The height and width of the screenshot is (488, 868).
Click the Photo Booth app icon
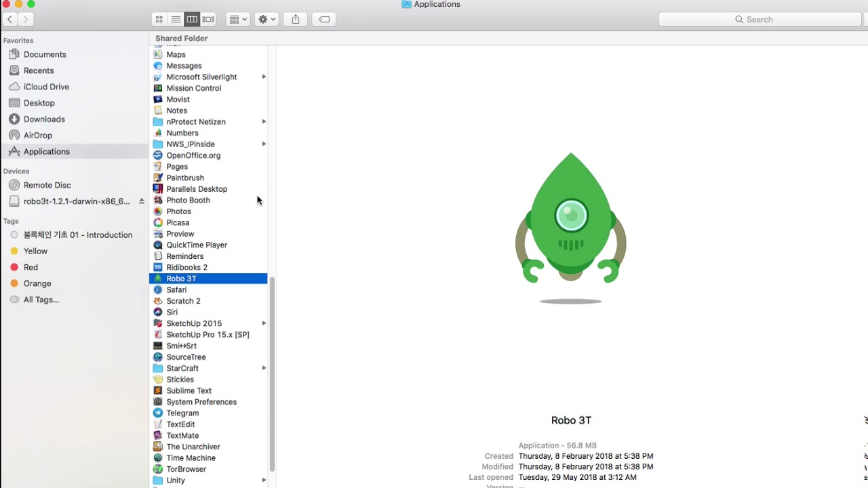pos(158,200)
